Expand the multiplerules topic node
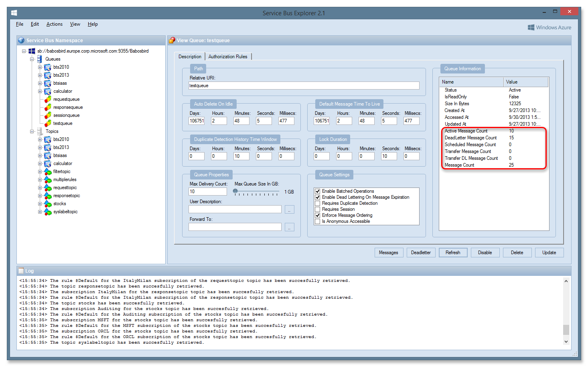This screenshot has height=367, width=588. pyautogui.click(x=40, y=179)
